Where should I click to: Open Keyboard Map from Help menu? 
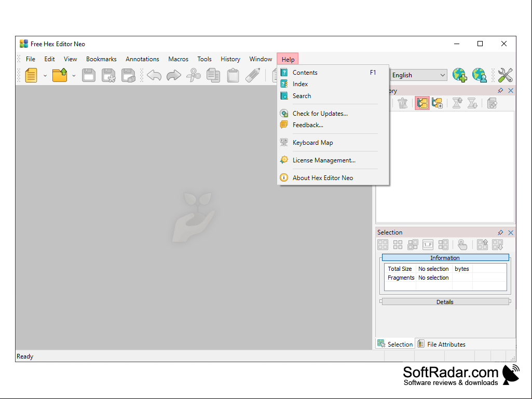tap(333, 143)
